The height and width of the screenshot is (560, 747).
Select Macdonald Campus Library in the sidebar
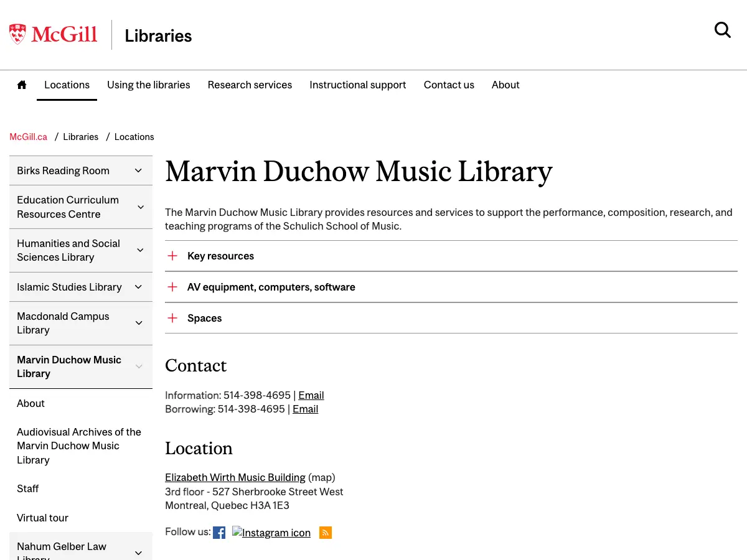[63, 323]
